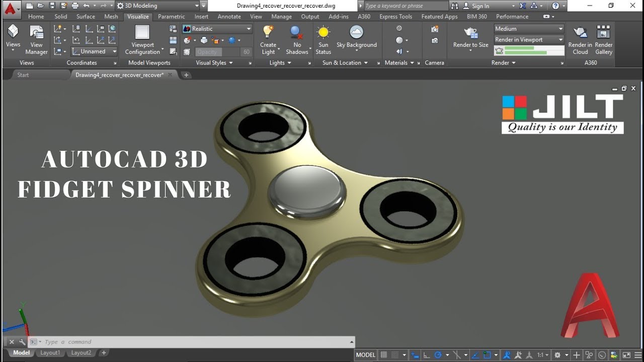Image resolution: width=644 pixels, height=362 pixels.
Task: Click the Clean Screen icon in status bar
Action: click(x=626, y=355)
